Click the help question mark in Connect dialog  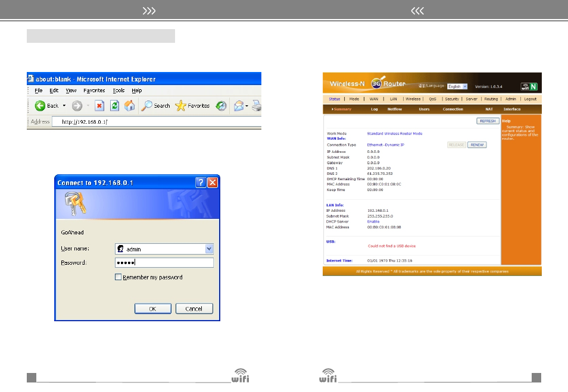pyautogui.click(x=201, y=183)
